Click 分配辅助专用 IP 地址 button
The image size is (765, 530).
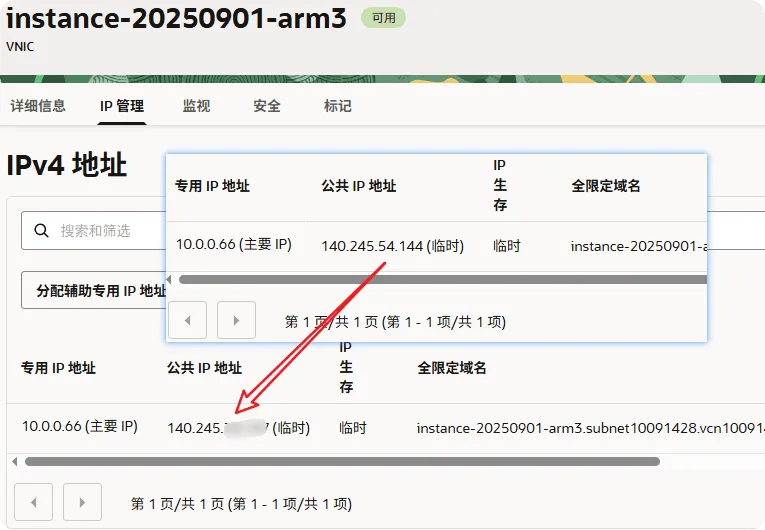(94, 290)
